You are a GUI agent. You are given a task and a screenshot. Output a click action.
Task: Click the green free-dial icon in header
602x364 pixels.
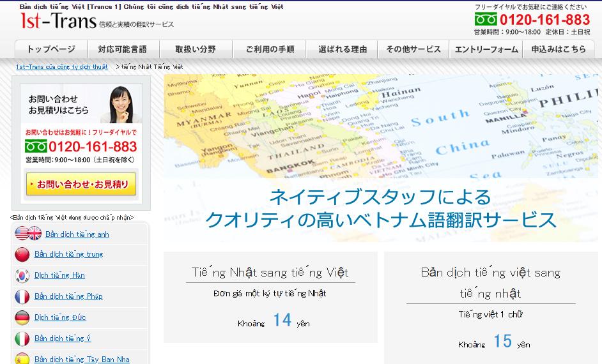(486, 19)
